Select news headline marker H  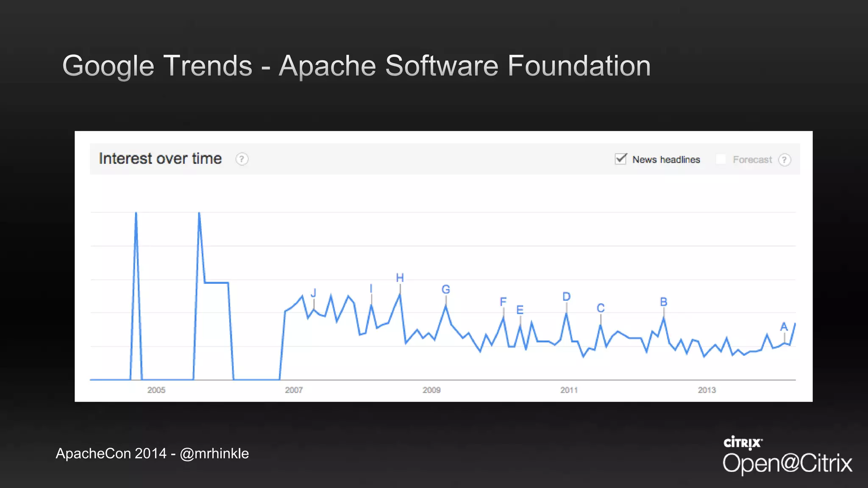(x=400, y=278)
